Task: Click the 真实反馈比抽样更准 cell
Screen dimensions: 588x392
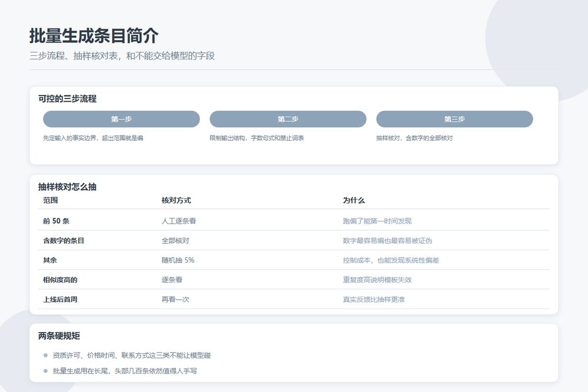Action: 373,300
